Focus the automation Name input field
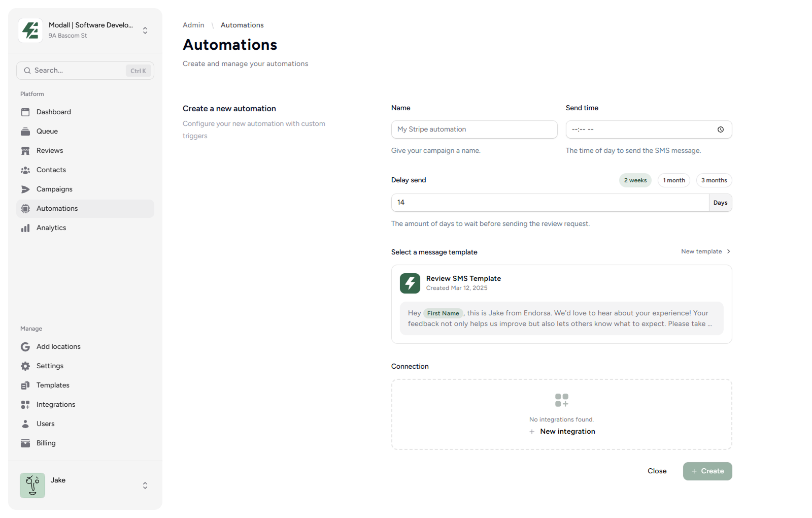 pyautogui.click(x=474, y=129)
